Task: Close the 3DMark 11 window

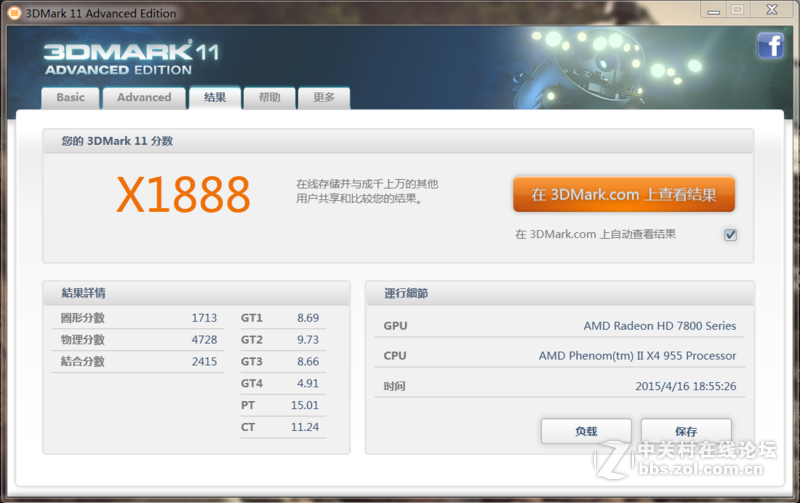Action: (x=772, y=10)
